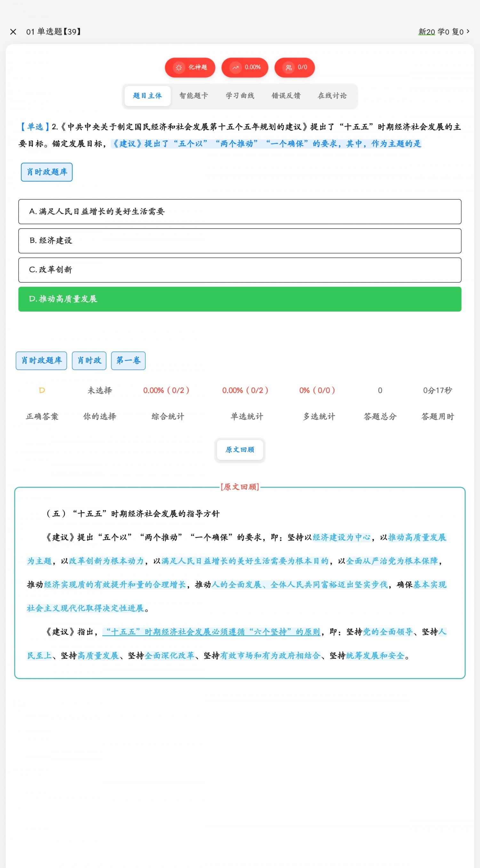480x868 pixels.
Task: Switch to the 智能题卡 tab
Action: [x=194, y=96]
